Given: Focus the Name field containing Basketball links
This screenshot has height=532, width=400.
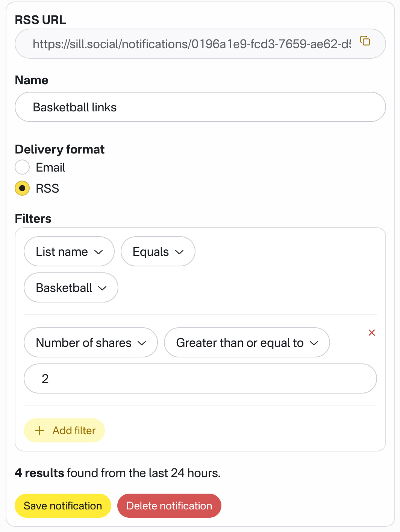Looking at the screenshot, I should [x=200, y=107].
